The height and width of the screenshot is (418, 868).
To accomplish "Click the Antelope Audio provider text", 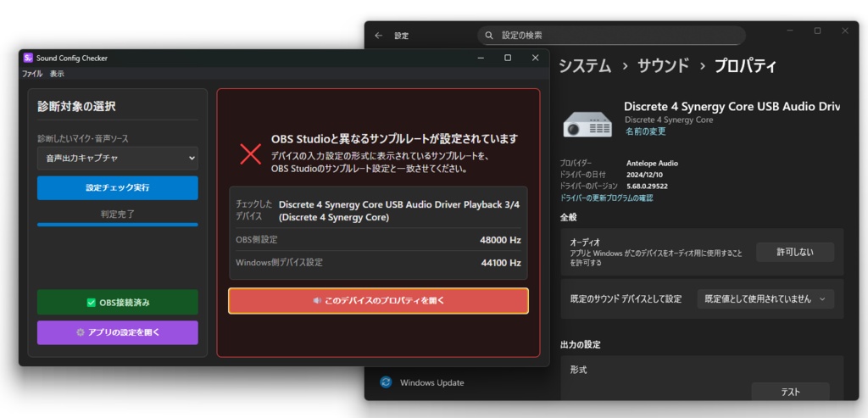I will tap(652, 164).
